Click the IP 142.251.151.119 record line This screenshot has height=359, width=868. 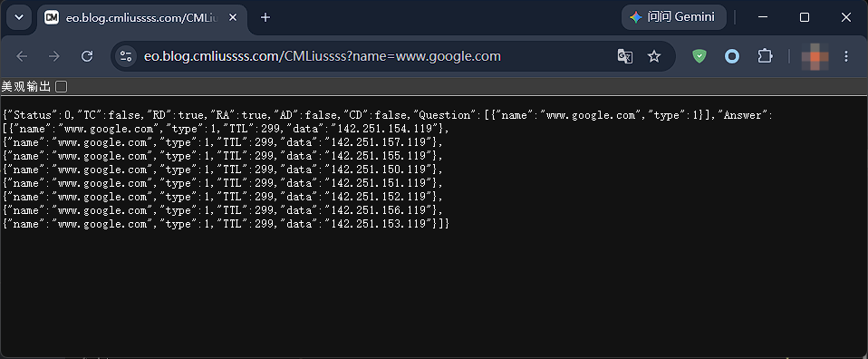223,183
